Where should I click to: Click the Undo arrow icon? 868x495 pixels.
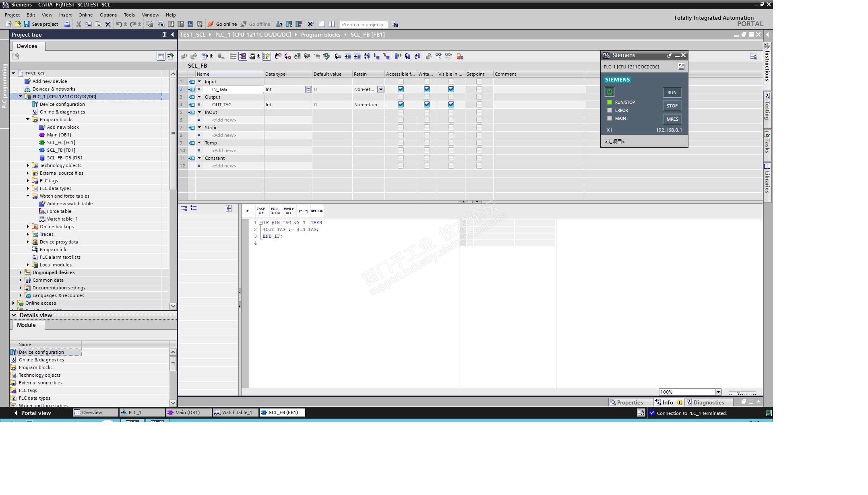pyautogui.click(x=118, y=24)
